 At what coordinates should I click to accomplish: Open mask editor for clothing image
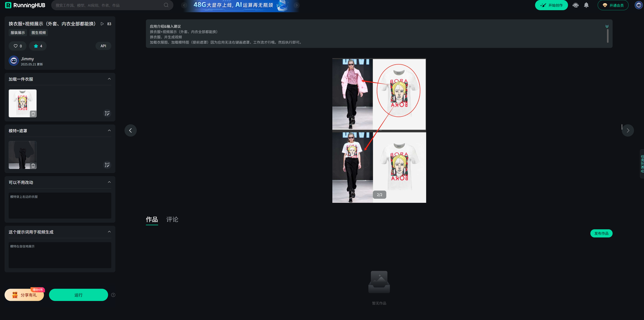click(x=107, y=114)
